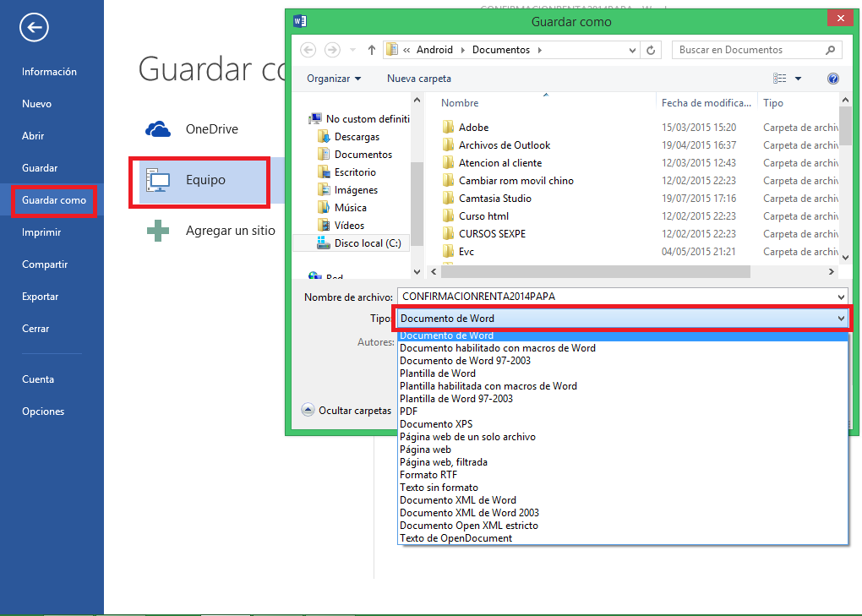The image size is (862, 616).
Task: Choose Formato RTF file type
Action: point(623,475)
